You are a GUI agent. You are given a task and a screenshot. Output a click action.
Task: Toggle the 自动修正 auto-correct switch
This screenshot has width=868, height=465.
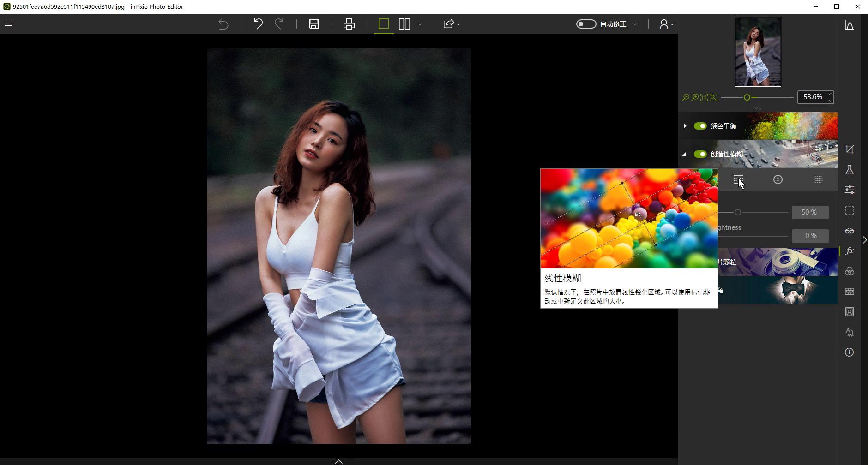coord(586,24)
